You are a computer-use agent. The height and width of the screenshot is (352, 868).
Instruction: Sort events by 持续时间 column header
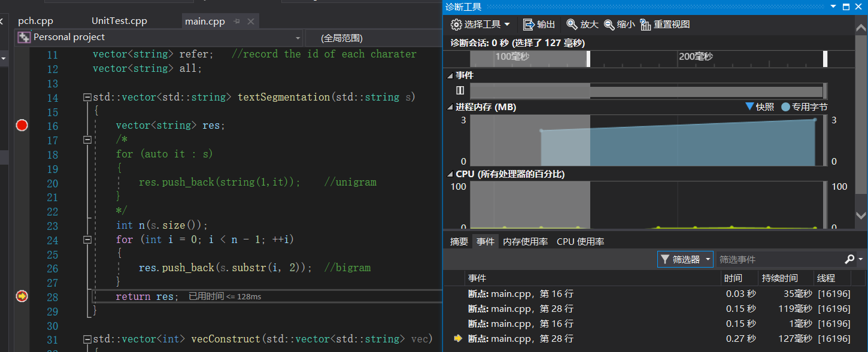pos(786,278)
